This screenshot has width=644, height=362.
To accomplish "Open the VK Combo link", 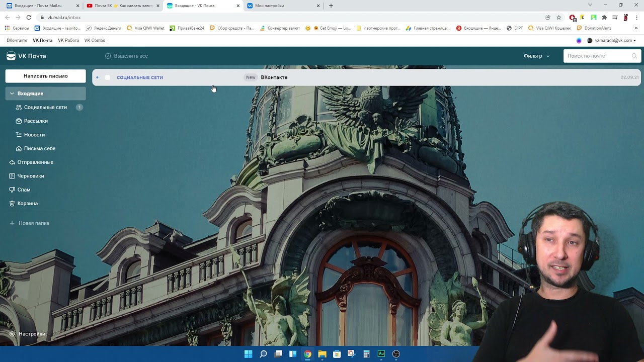I will point(95,41).
